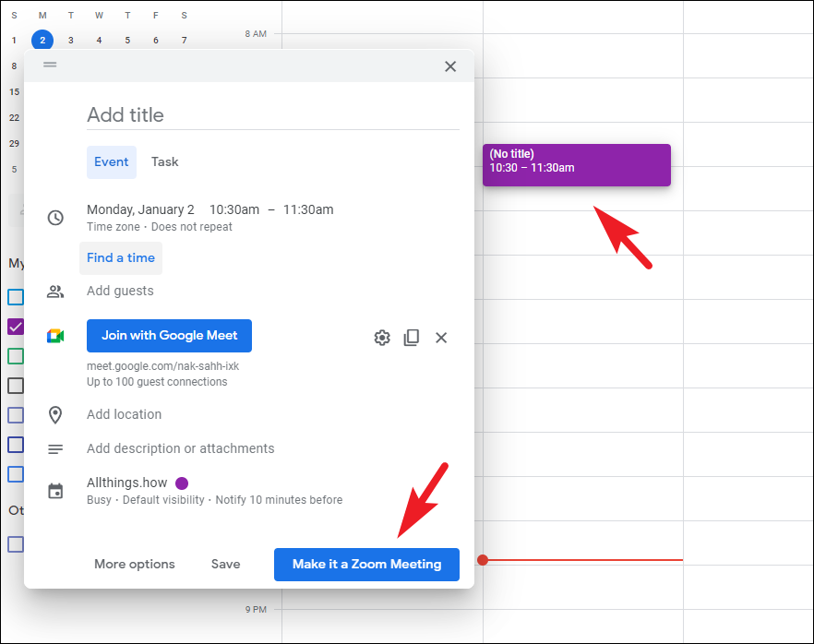Open the 11:30am end time picker
Image resolution: width=814 pixels, height=644 pixels.
coord(308,209)
